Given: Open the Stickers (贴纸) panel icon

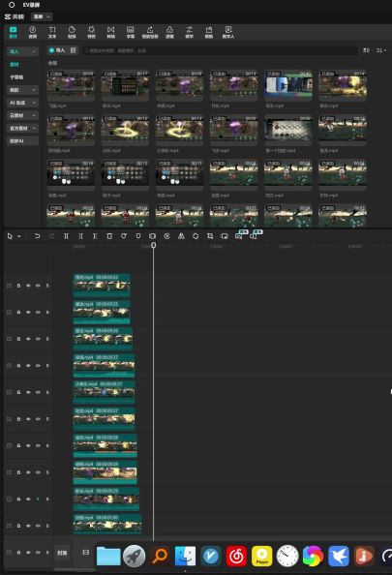Looking at the screenshot, I should pos(72,32).
